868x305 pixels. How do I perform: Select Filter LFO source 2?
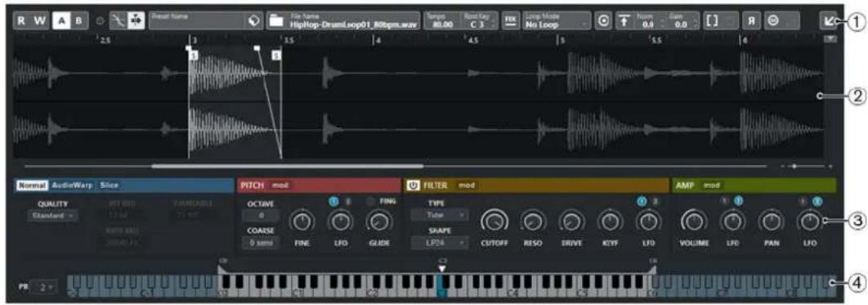tap(655, 201)
